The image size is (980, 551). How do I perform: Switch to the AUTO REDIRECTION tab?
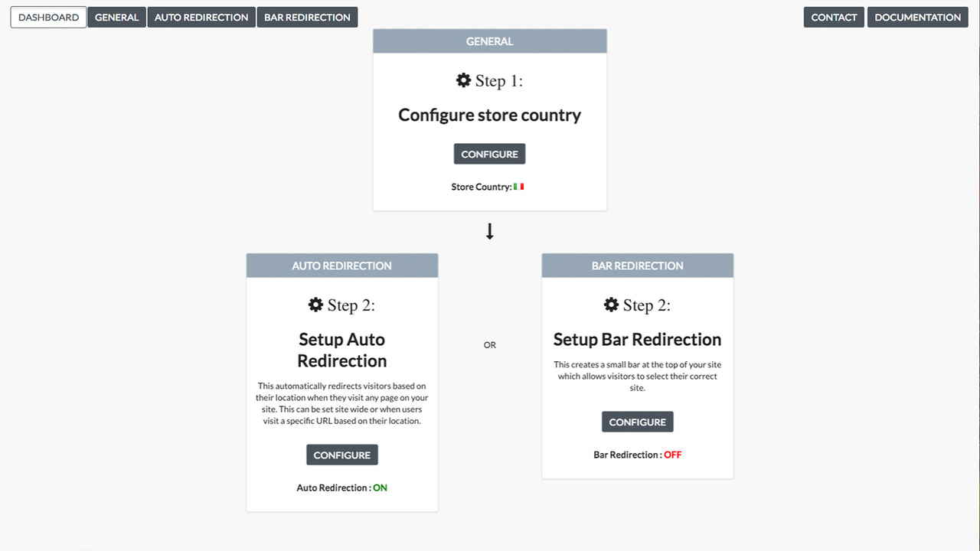(x=201, y=17)
